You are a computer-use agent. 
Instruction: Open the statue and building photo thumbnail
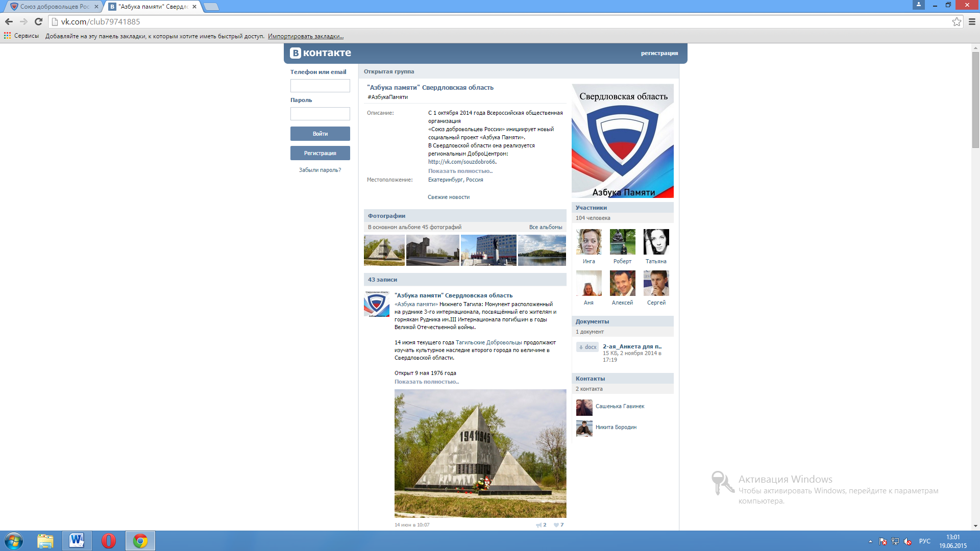488,250
